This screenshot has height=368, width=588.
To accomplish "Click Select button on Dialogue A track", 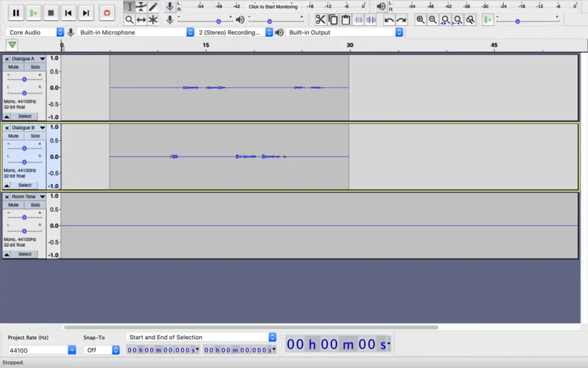I will pyautogui.click(x=25, y=116).
